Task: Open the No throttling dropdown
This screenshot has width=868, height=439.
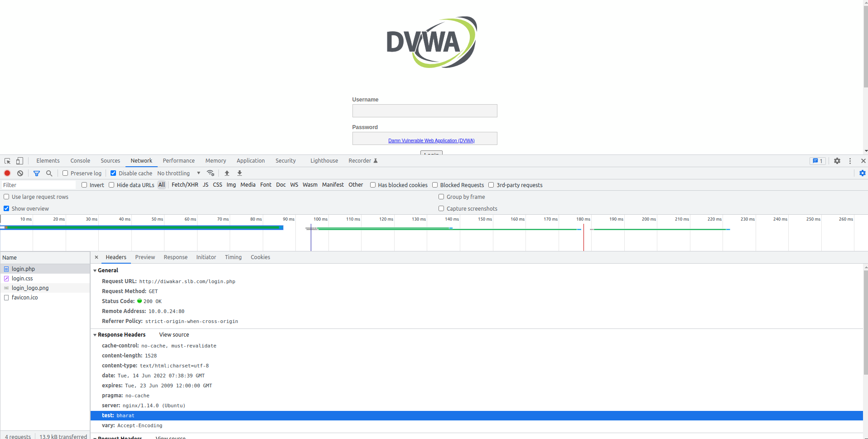Action: [178, 173]
